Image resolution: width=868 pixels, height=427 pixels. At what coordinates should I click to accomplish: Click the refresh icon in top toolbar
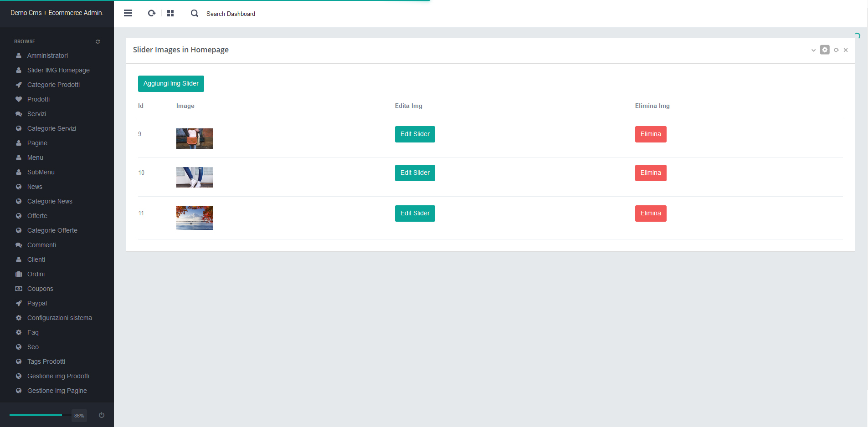pos(152,13)
